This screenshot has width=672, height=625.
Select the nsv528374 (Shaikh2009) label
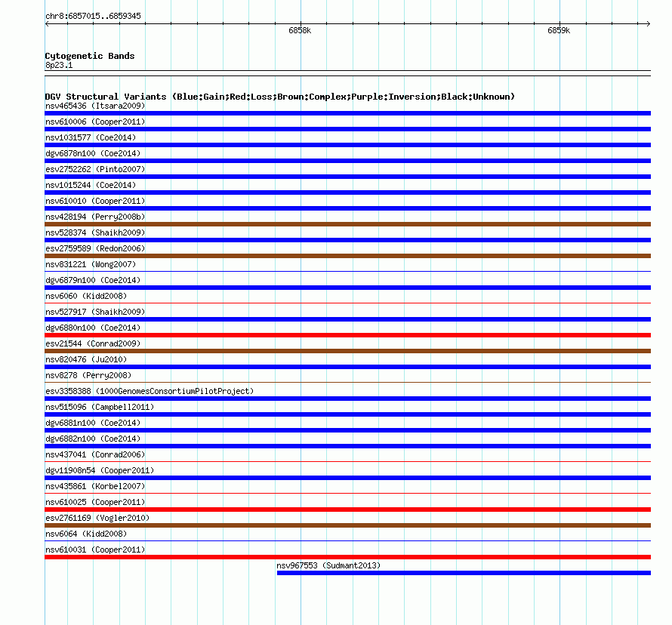coord(95,232)
